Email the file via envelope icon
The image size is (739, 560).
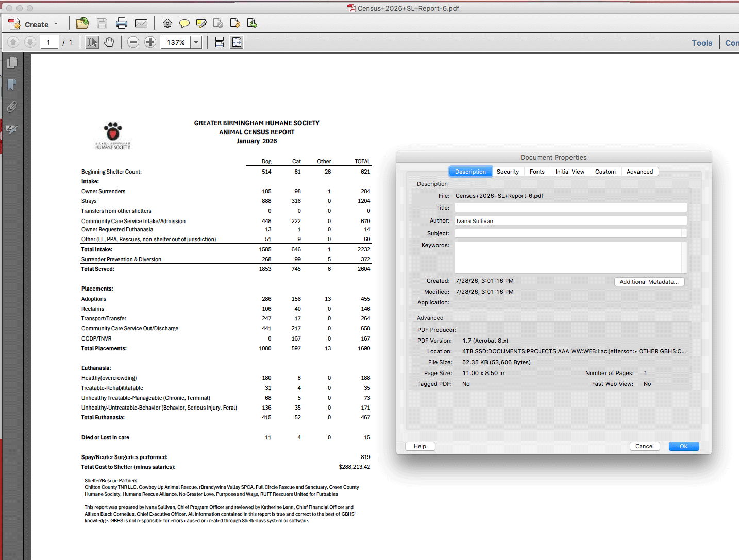tap(141, 23)
